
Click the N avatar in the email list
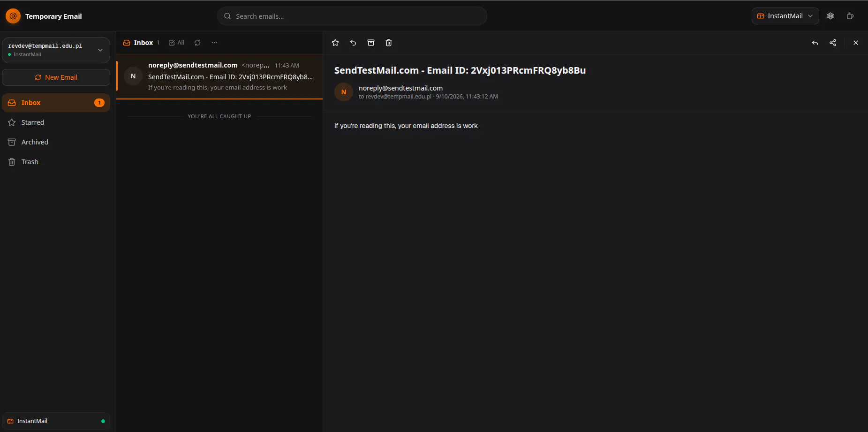point(133,76)
